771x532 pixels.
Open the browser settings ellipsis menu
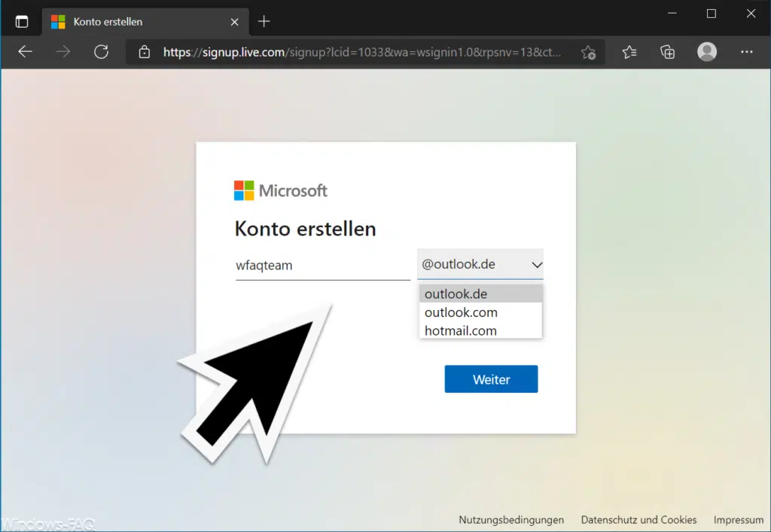pyautogui.click(x=747, y=52)
